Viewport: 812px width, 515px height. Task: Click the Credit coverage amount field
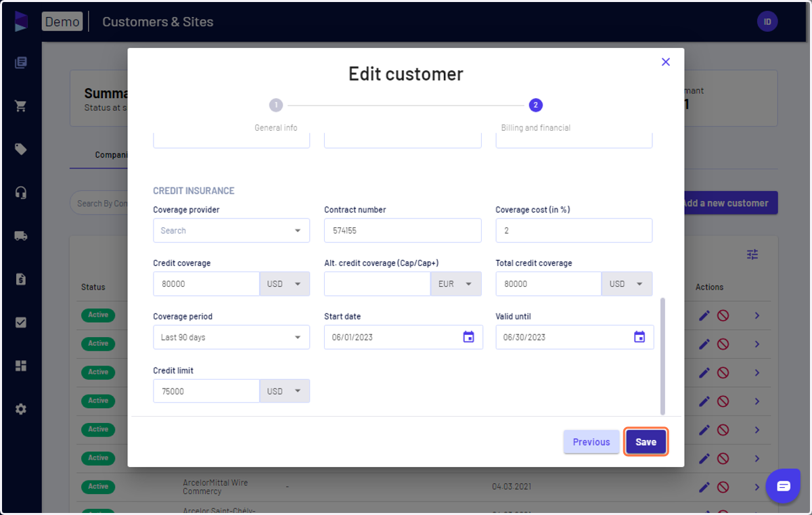pyautogui.click(x=206, y=284)
